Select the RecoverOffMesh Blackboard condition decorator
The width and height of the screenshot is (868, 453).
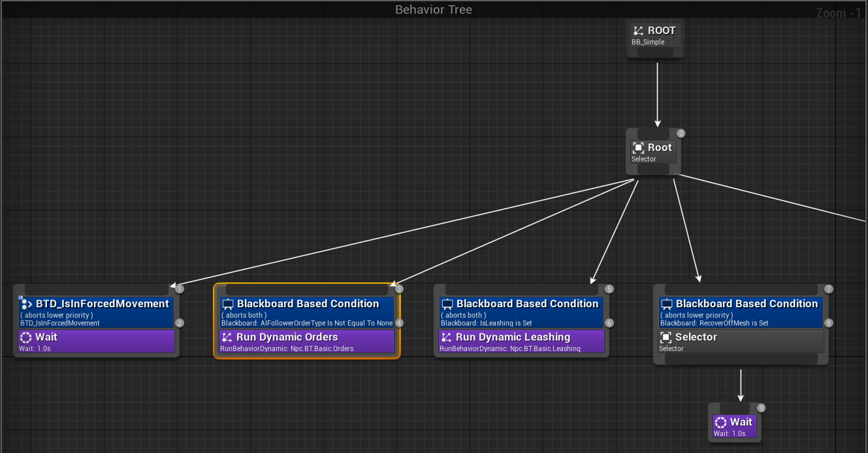point(740,312)
